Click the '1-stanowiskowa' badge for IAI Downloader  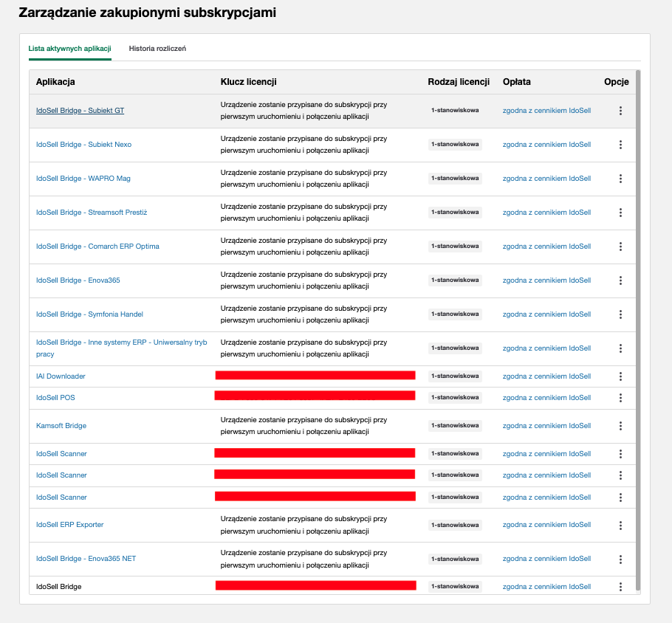point(455,376)
